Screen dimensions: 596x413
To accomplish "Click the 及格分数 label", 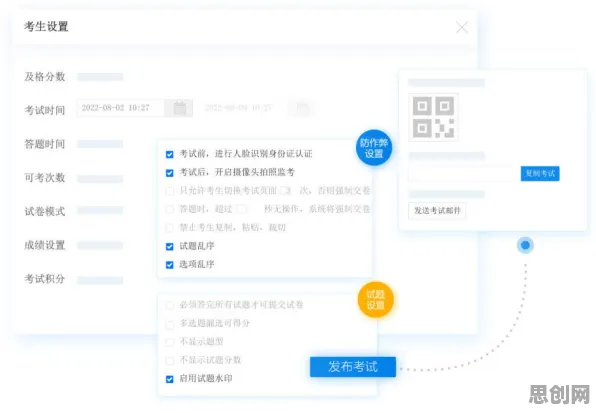I will (44, 77).
